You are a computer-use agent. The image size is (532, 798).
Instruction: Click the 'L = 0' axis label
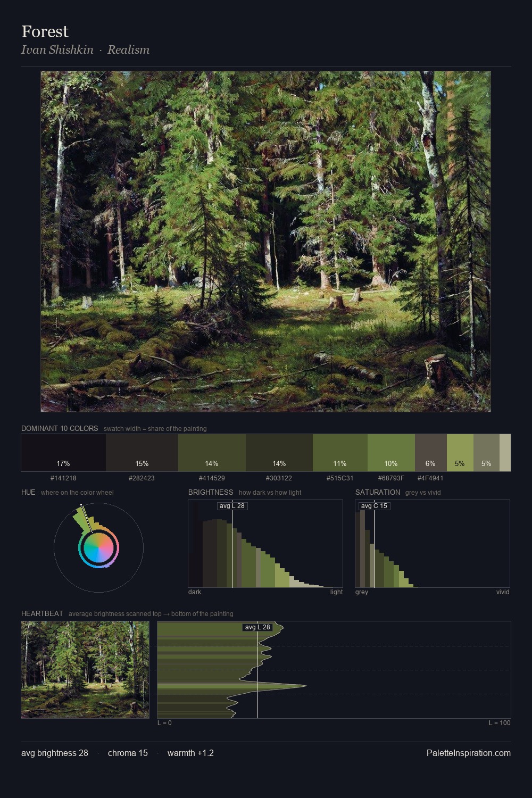[x=164, y=723]
